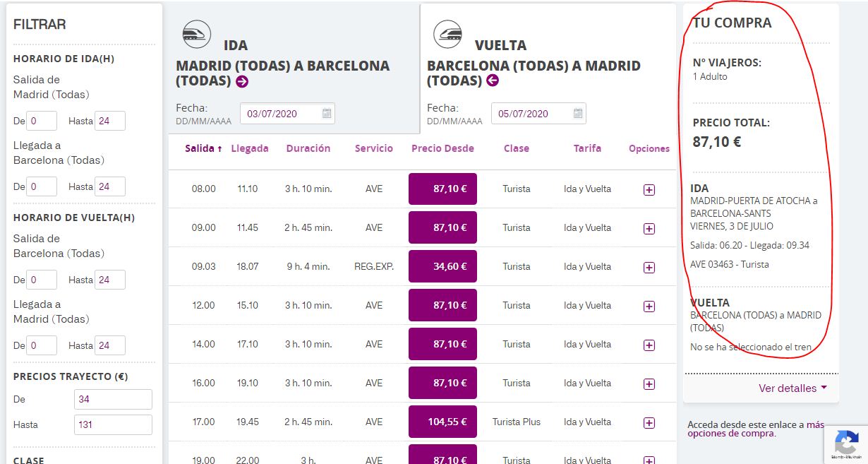The image size is (868, 464).
Task: Click the maximum trip price field showing 131
Action: [x=113, y=425]
